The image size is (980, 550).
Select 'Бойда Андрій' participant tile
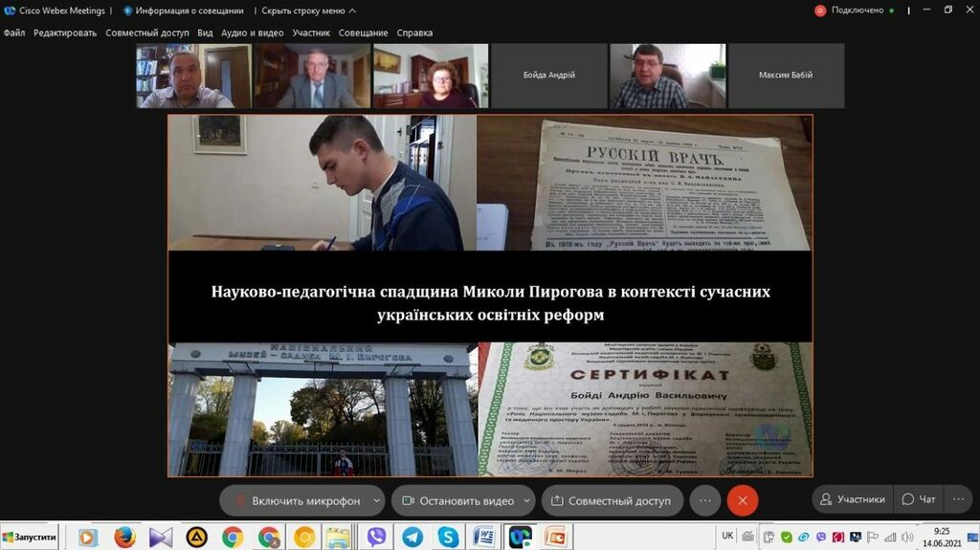[549, 76]
